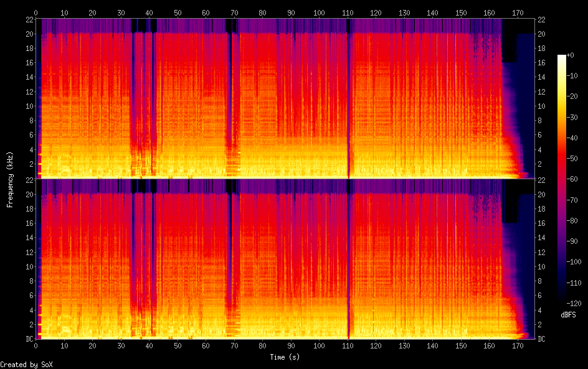Click the "dBFS" label under the color scale
Image resolution: width=588 pixels, height=369 pixels.
tap(568, 315)
